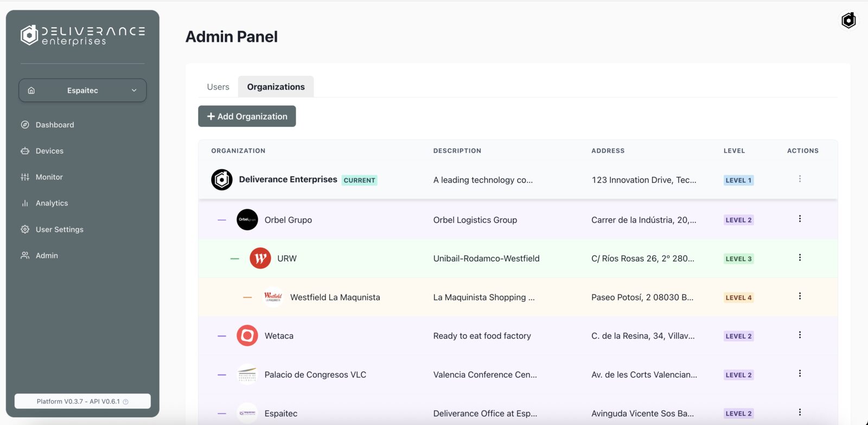
Task: Click the Analytics bar chart icon
Action: (25, 203)
